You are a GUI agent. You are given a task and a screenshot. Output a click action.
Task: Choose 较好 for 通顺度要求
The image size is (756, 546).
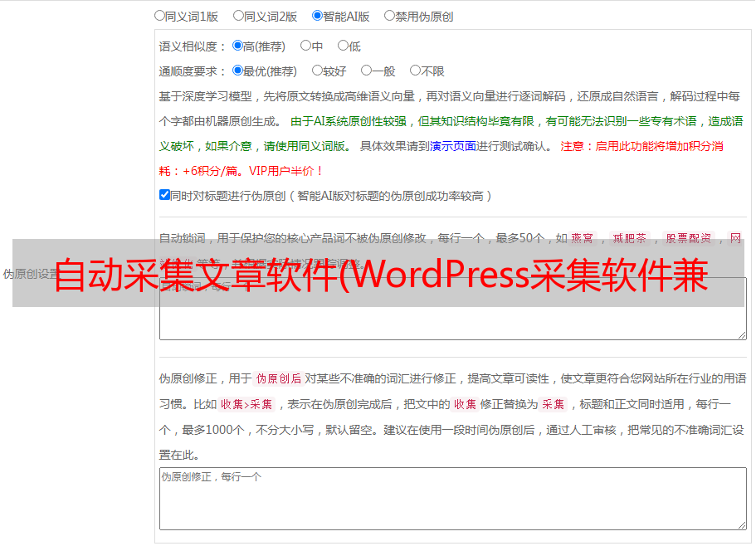pos(317,71)
